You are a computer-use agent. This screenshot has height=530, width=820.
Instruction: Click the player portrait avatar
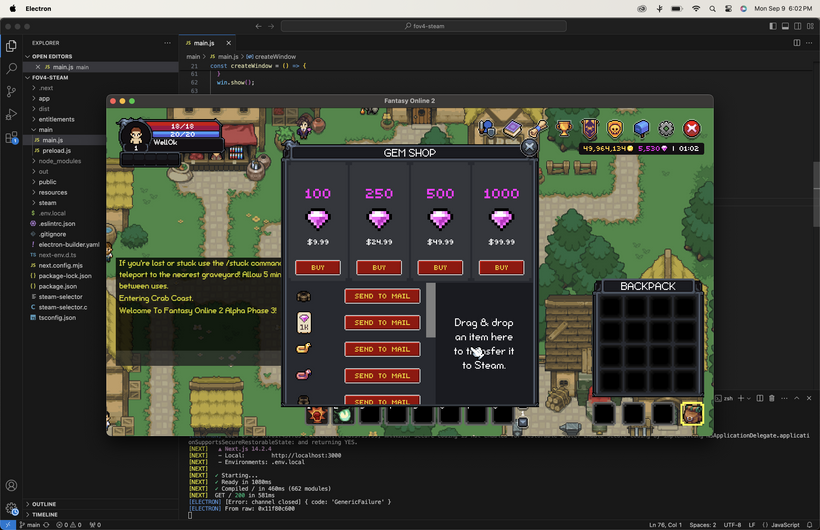tap(136, 136)
